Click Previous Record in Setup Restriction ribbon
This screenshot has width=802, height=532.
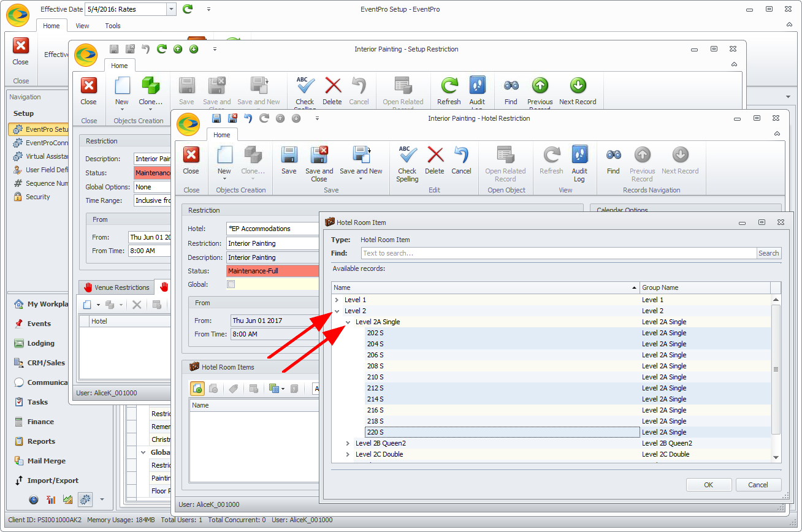pos(540,94)
